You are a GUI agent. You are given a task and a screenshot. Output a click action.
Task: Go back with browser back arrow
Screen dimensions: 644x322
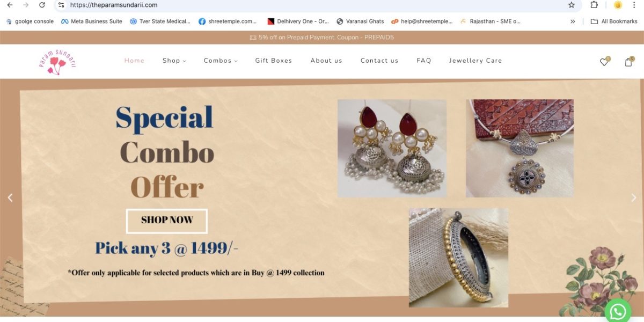pyautogui.click(x=10, y=5)
